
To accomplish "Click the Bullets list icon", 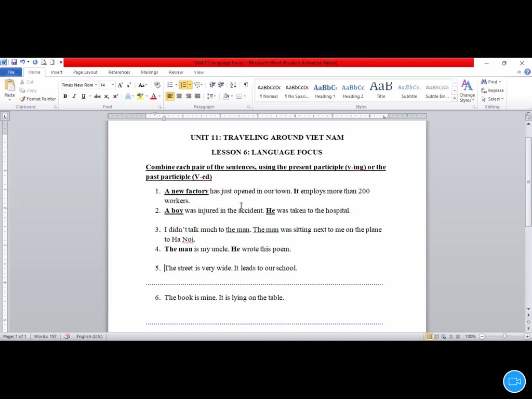I will 170,85.
